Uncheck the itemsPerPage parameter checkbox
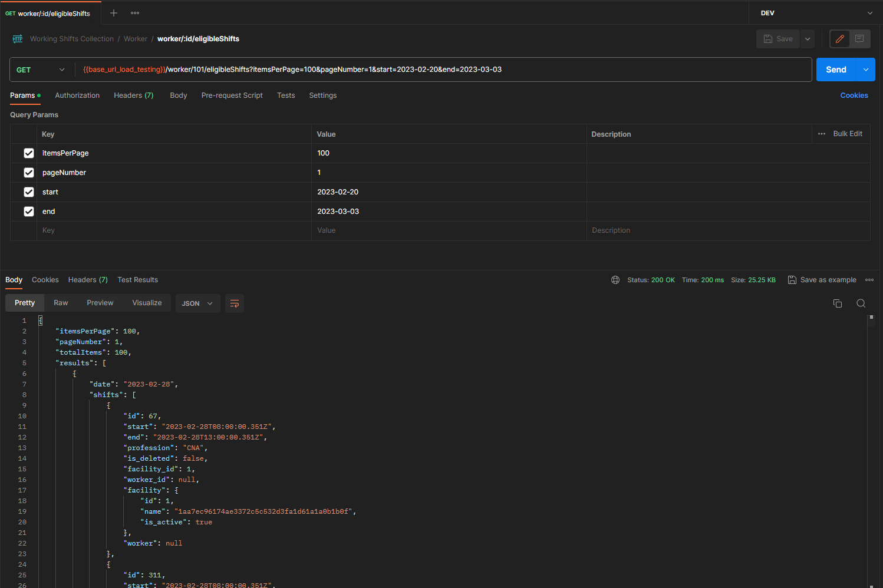The width and height of the screenshot is (883, 588). point(29,153)
